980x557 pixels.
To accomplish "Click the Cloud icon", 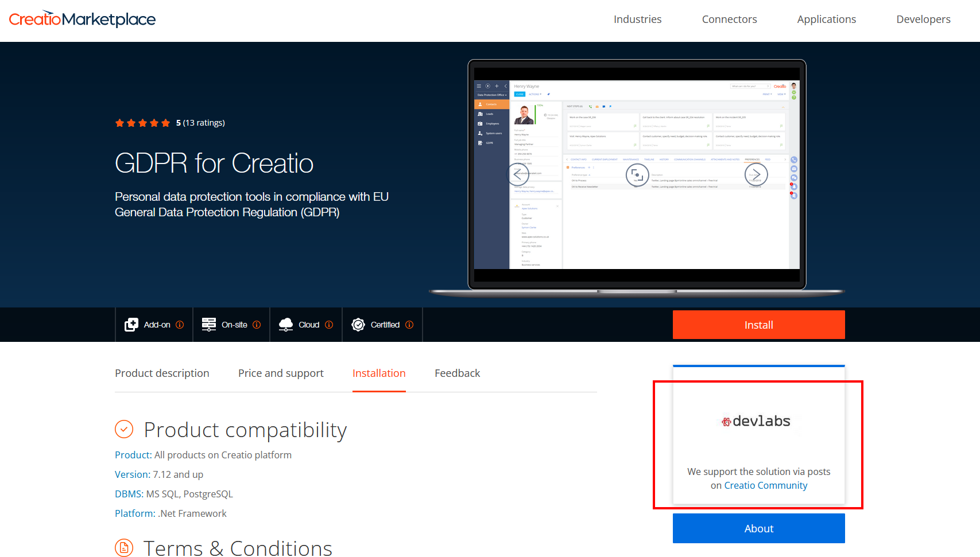I will pos(286,325).
